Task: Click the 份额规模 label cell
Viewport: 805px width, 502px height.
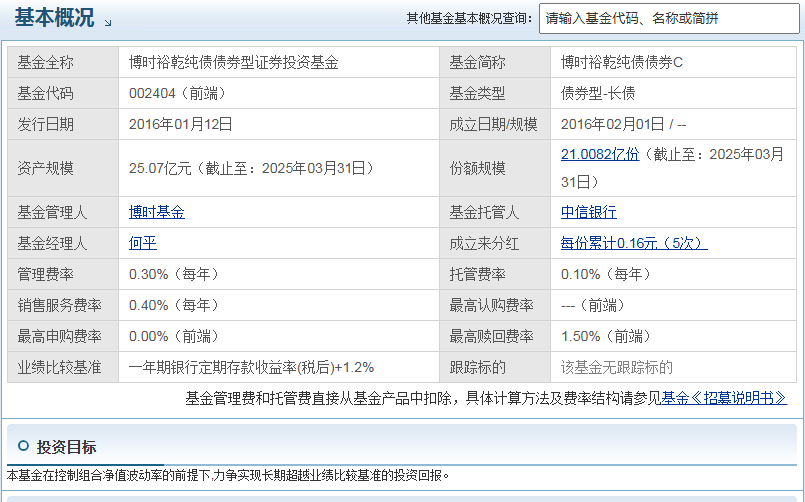Action: (495, 168)
